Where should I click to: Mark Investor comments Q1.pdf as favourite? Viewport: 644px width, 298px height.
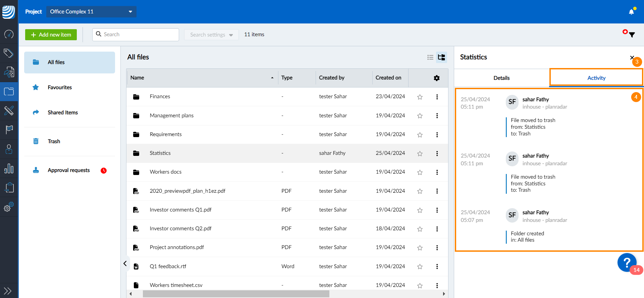pos(420,210)
